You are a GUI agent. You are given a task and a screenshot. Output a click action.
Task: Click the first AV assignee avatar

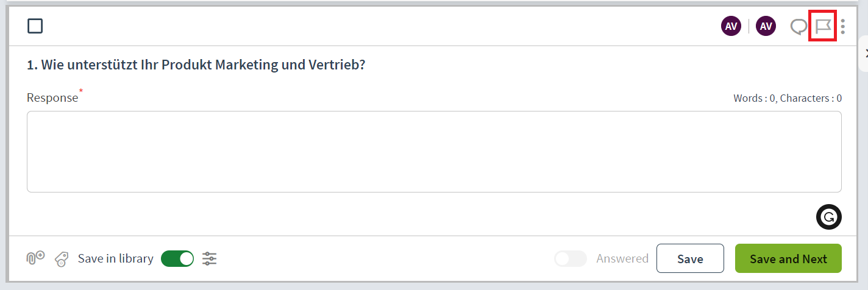pos(731,26)
